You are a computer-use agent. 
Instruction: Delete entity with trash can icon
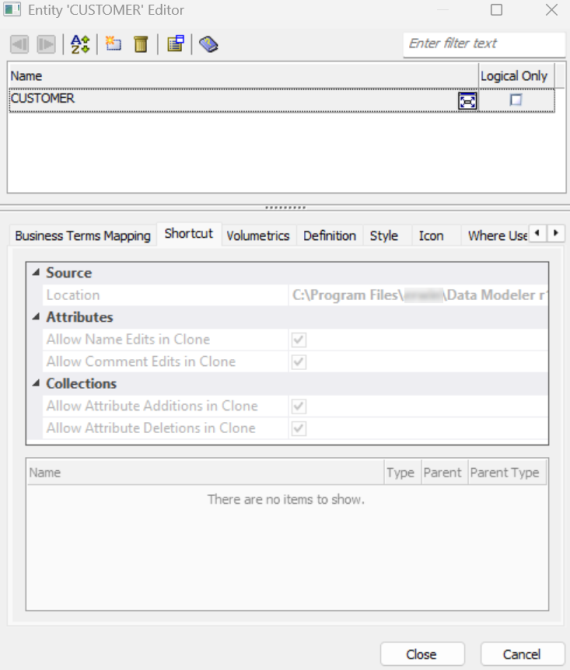point(141,44)
